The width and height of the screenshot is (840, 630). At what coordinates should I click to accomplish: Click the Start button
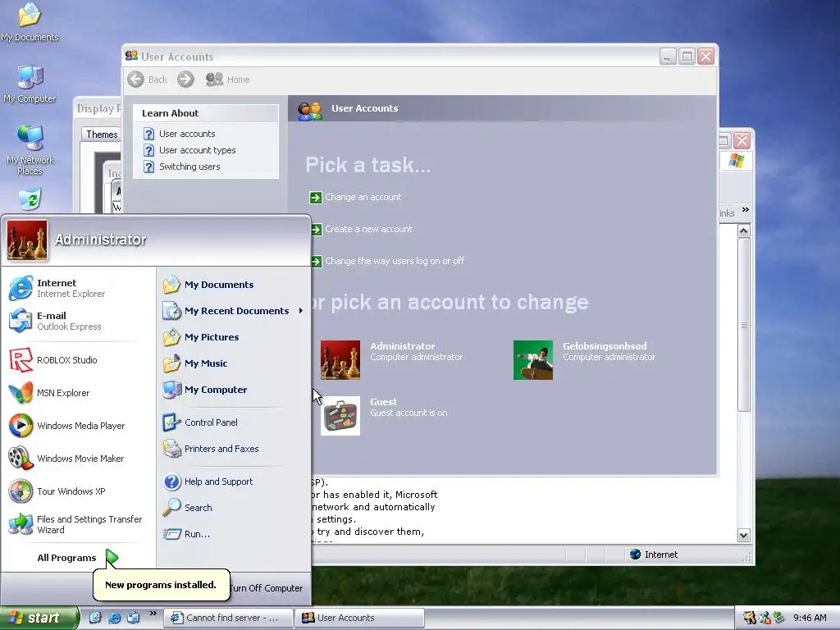point(39,618)
